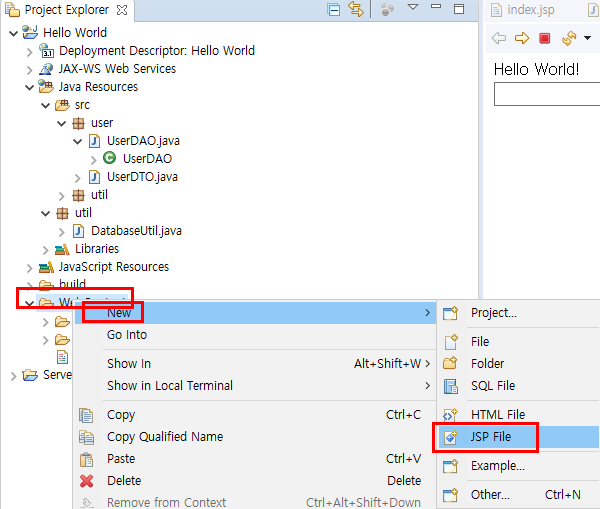Close the Project Explorer tab
The height and width of the screenshot is (509, 600).
click(122, 10)
